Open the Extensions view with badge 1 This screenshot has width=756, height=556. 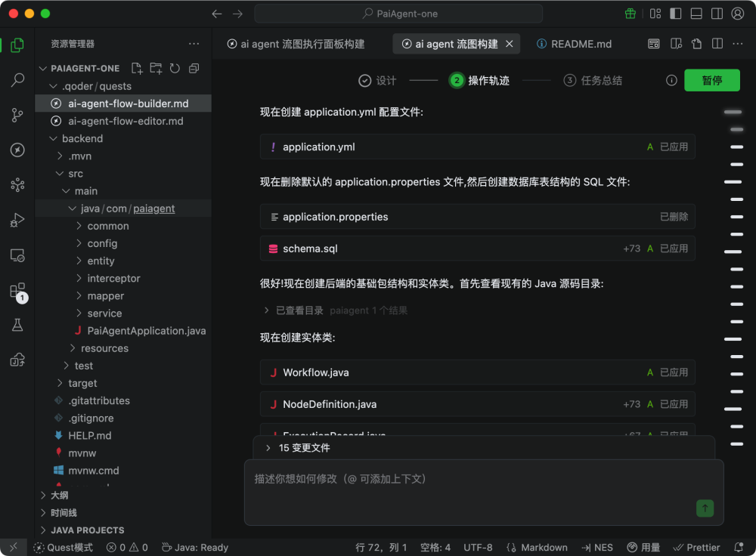[17, 291]
